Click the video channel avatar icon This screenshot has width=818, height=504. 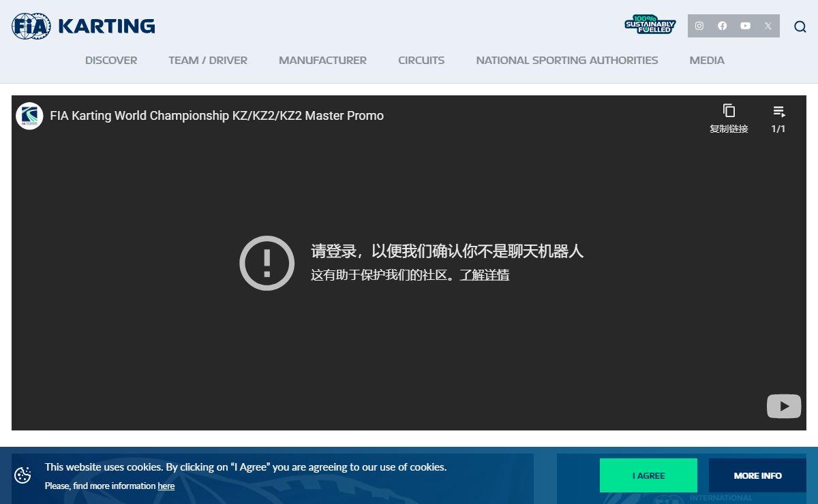coord(29,116)
